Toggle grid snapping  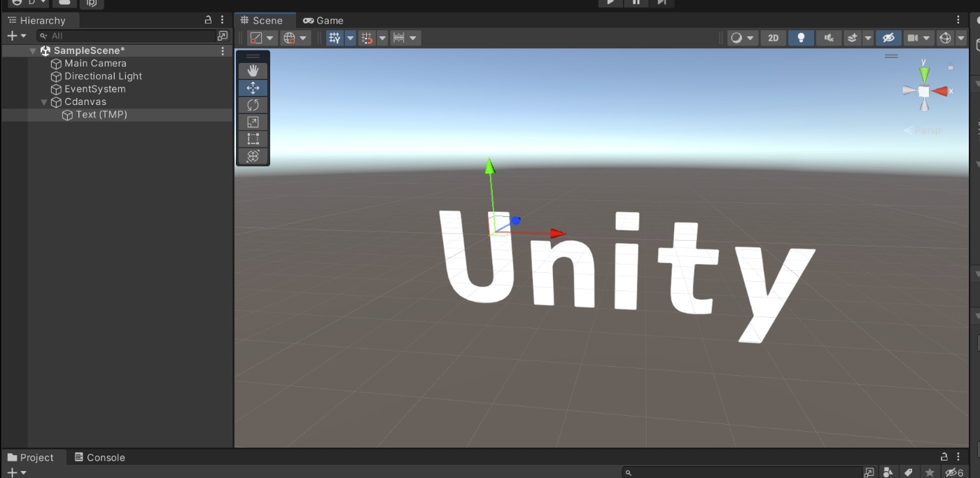[367, 38]
